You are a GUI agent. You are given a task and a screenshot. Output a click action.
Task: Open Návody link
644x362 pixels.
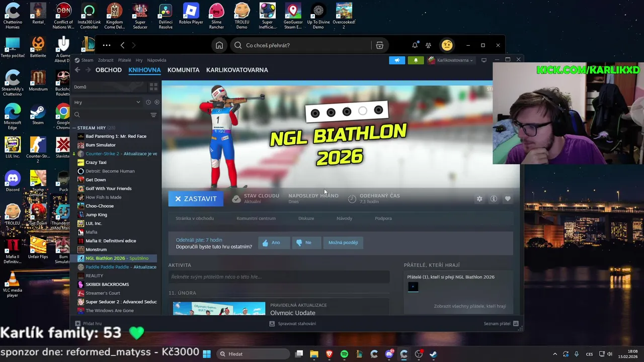344,218
